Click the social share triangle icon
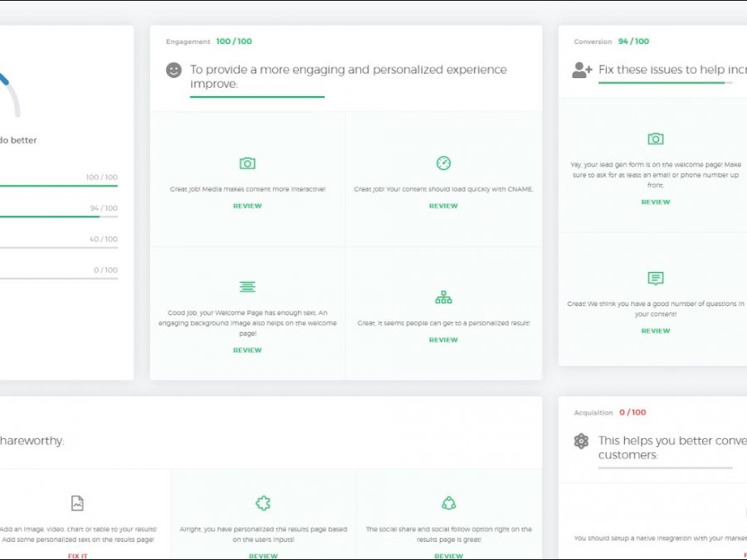The width and height of the screenshot is (747, 560). coord(449,504)
